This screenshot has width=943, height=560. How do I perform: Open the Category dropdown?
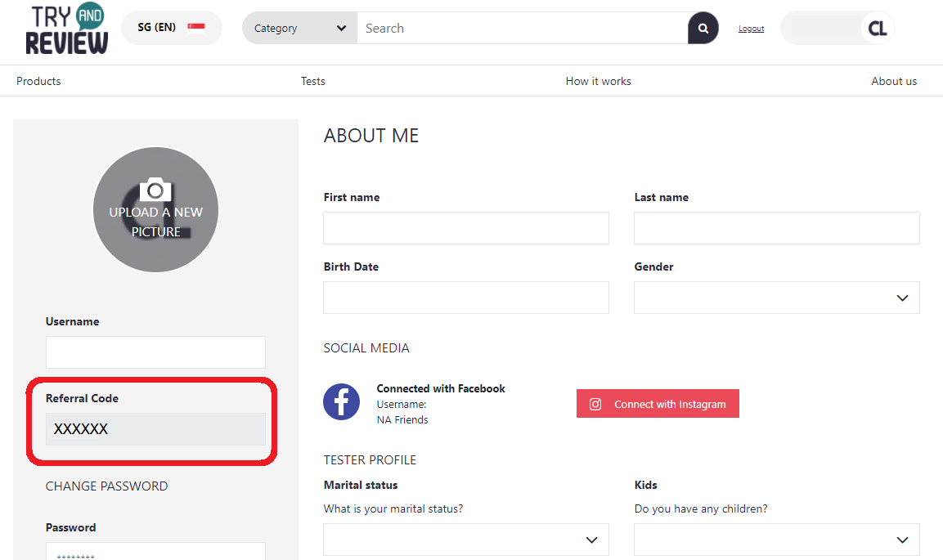pos(299,29)
